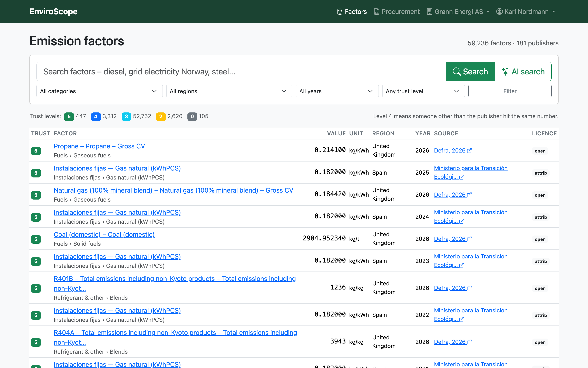Click the yellow trust level 2 badge

(x=161, y=117)
